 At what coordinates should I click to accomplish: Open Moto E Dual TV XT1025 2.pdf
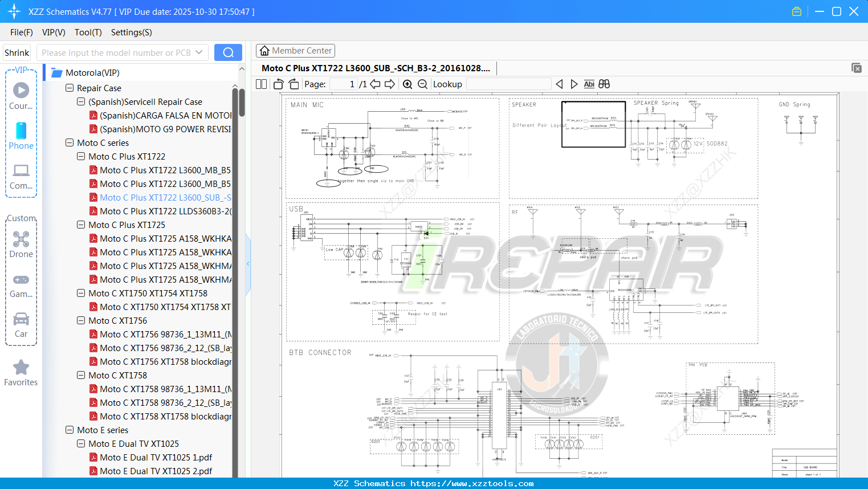[156, 471]
